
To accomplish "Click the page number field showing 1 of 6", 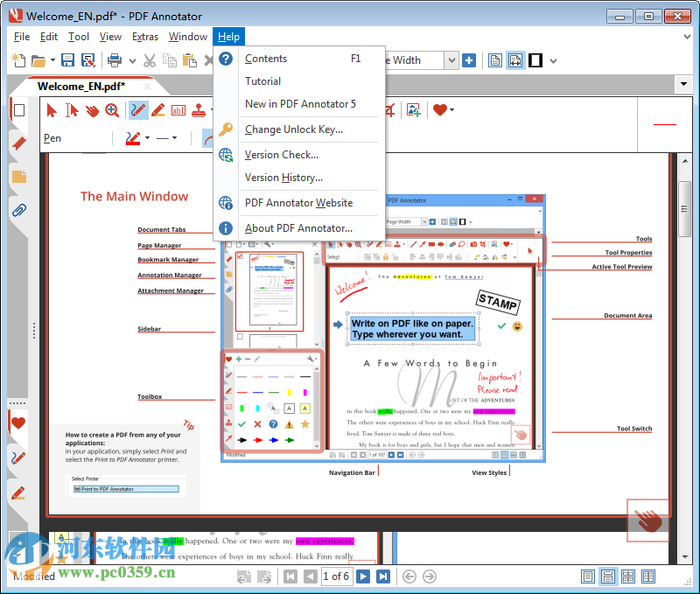I will coord(337,577).
